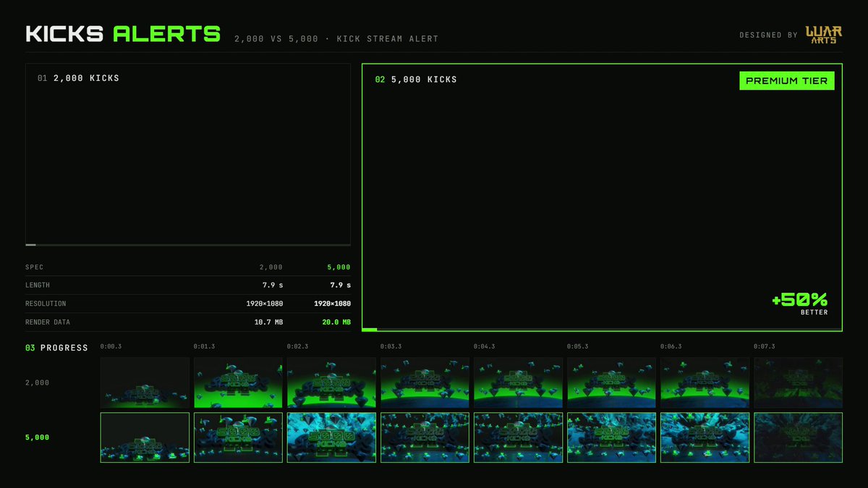The width and height of the screenshot is (868, 488).
Task: Click the "10.7 MB" render data value
Action: pyautogui.click(x=268, y=322)
